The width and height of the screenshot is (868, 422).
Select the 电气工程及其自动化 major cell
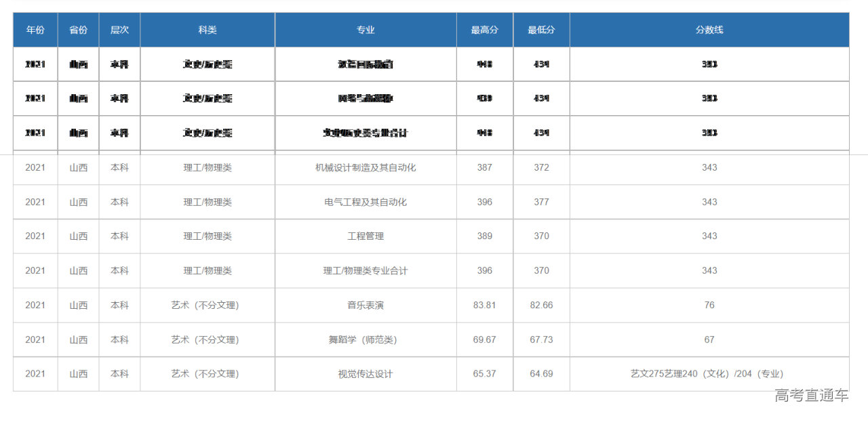coord(366,202)
